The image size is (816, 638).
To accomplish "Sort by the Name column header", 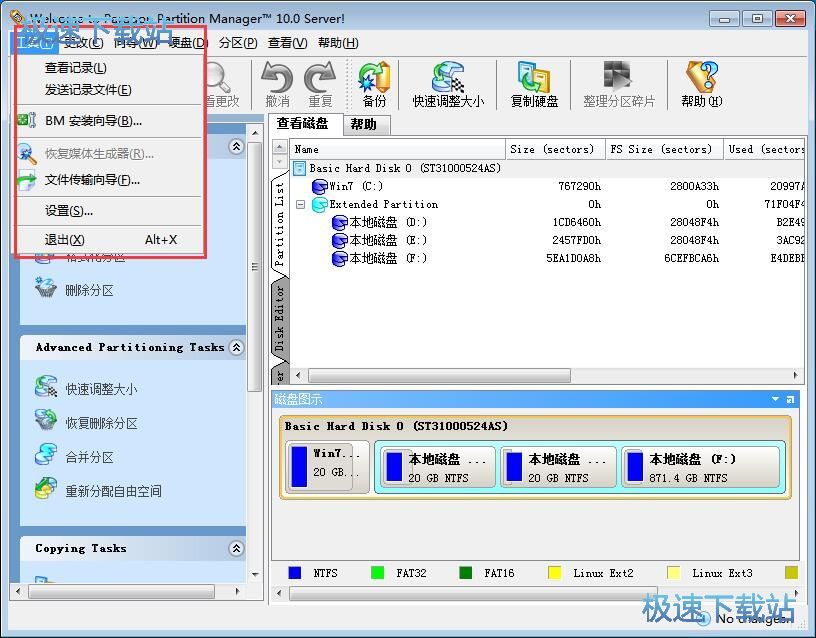I will (x=398, y=149).
